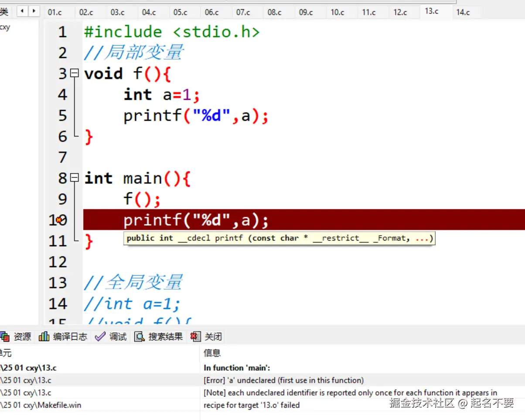Activate the 10.c file tab

point(337,12)
